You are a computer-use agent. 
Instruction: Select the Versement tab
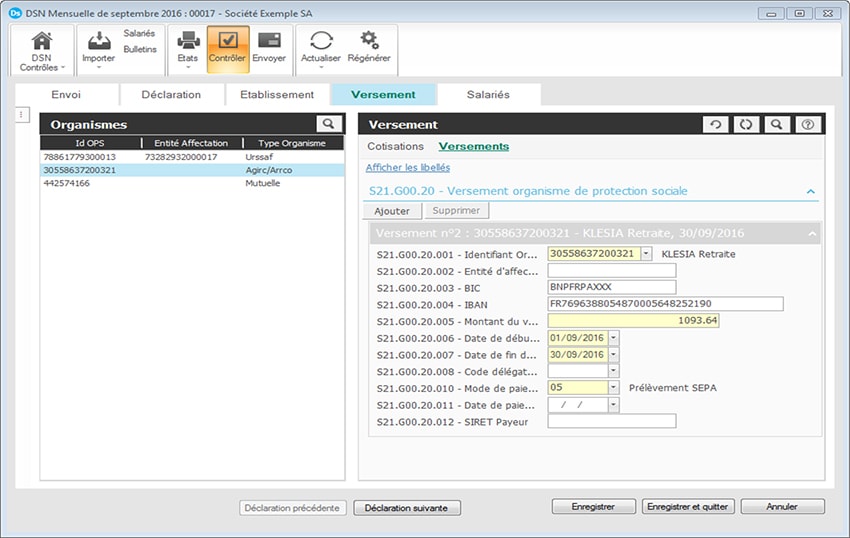pos(383,94)
